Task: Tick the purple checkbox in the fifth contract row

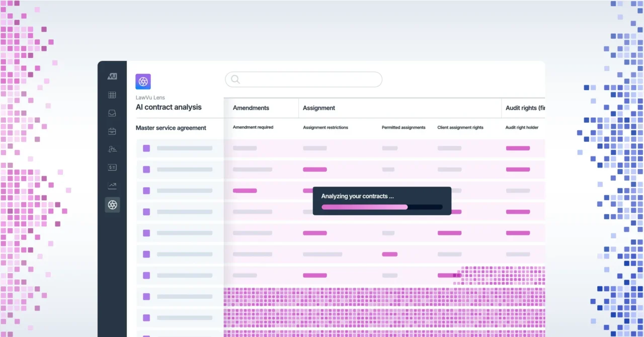Action: click(x=146, y=233)
